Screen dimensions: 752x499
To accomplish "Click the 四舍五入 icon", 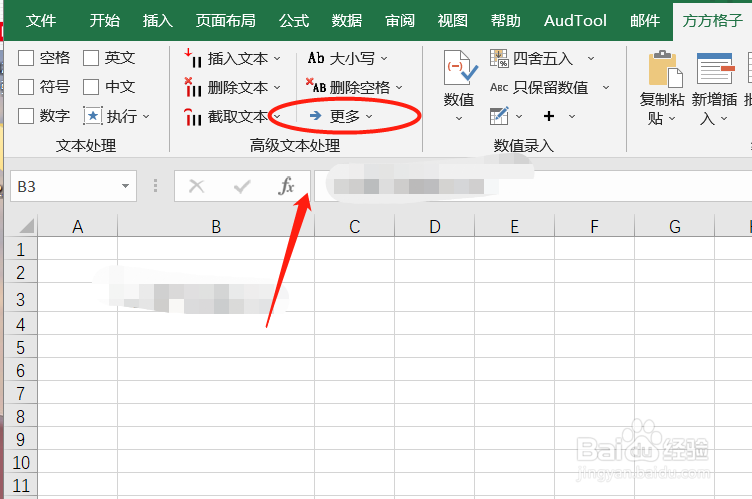I will click(499, 58).
